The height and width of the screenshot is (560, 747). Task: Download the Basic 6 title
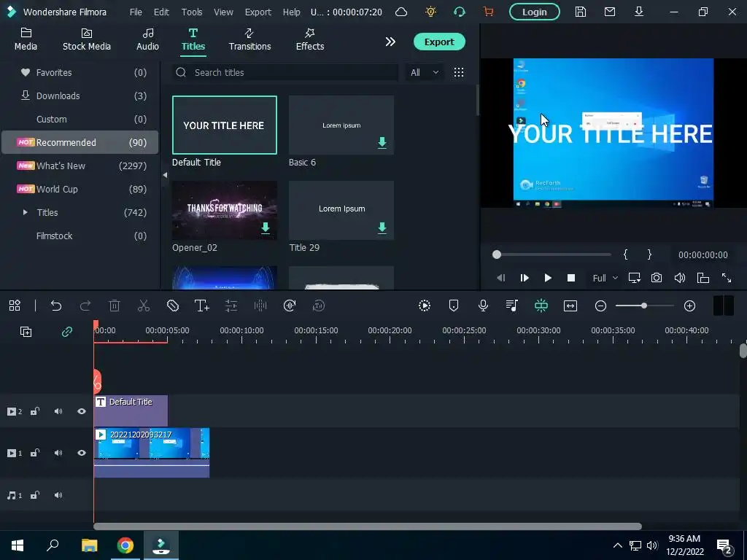[x=382, y=143]
